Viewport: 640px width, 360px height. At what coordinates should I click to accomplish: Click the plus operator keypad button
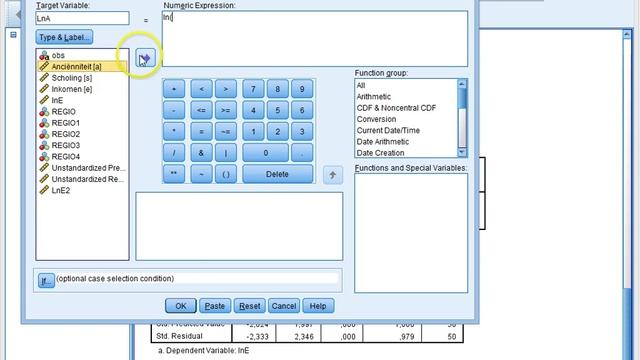pos(174,89)
